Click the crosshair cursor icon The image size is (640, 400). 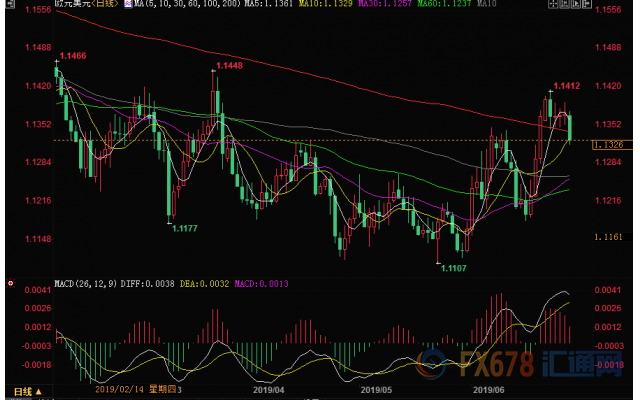click(x=553, y=4)
